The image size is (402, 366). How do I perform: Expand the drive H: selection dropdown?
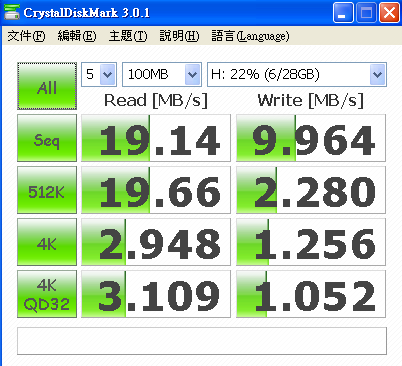(377, 74)
